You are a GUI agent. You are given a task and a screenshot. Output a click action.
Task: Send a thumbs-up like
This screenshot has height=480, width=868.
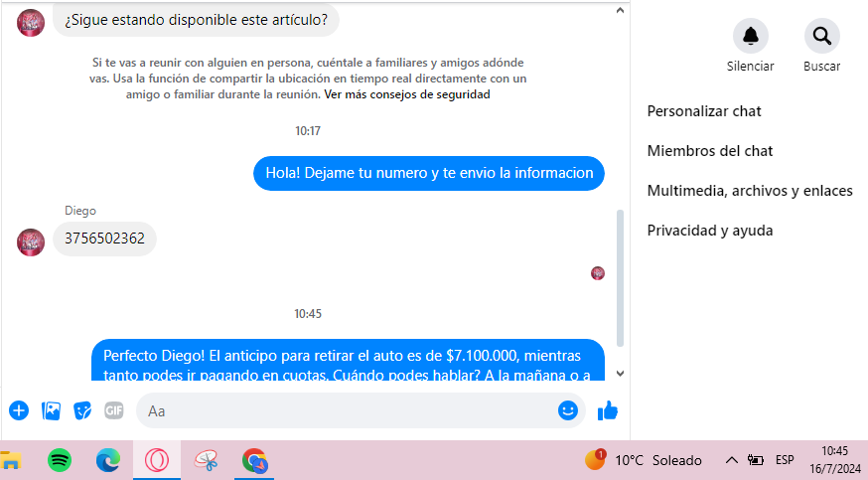607,409
